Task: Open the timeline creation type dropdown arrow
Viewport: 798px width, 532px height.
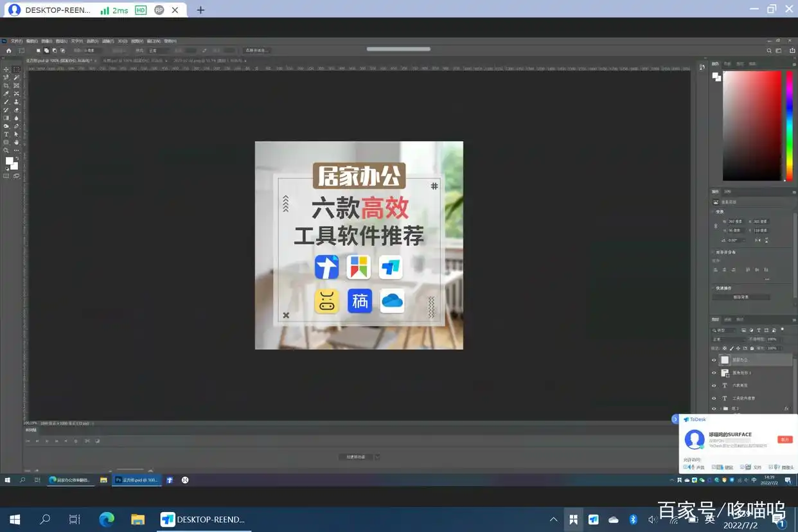Action: [x=378, y=457]
